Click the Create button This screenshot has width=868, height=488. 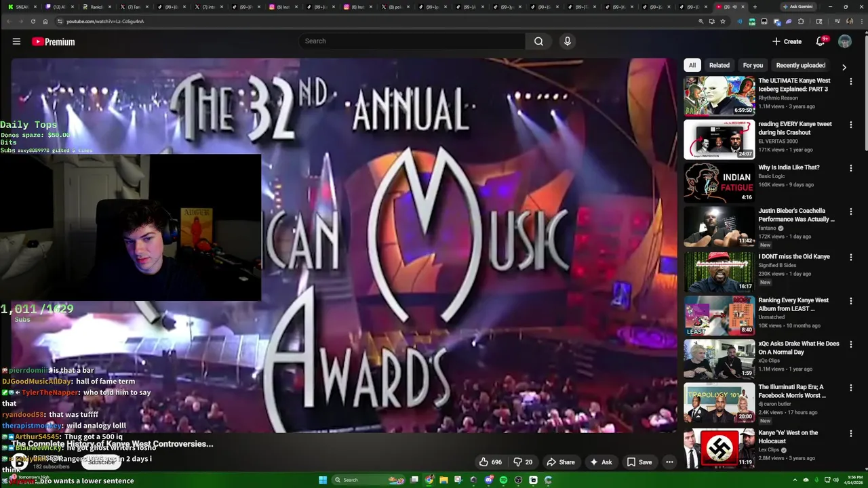pos(787,41)
